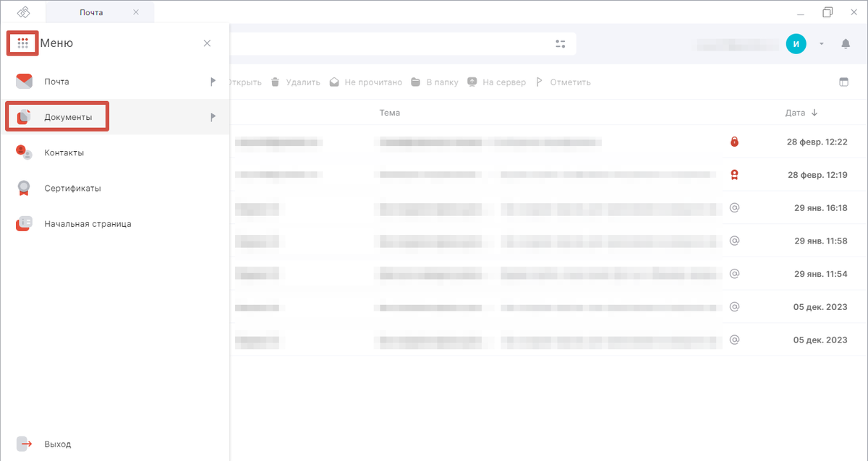
Task: Click the @ icon on 29 янв. 11:54 message
Action: (734, 274)
